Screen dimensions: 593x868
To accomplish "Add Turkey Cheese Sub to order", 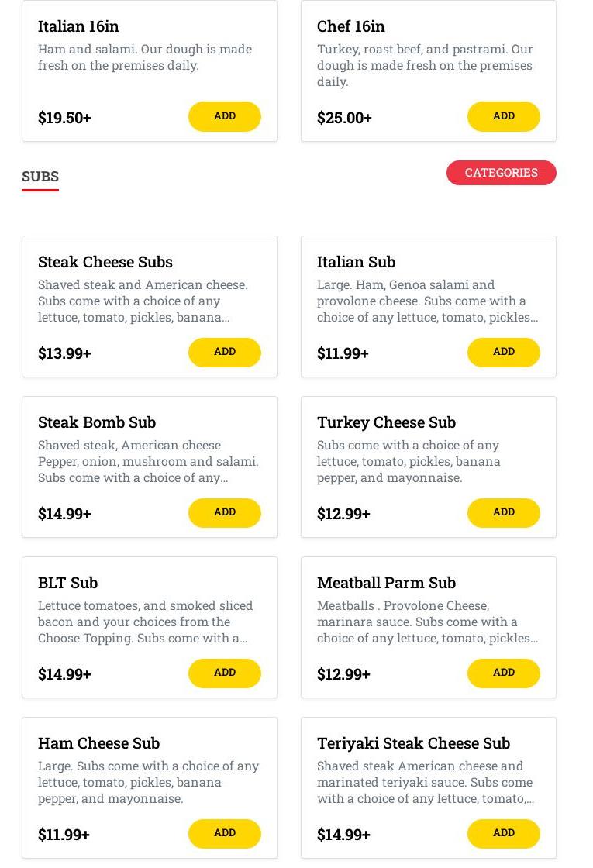I will (503, 512).
